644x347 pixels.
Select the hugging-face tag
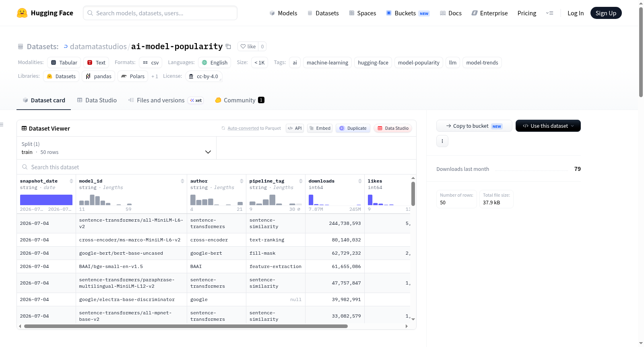[x=373, y=62]
